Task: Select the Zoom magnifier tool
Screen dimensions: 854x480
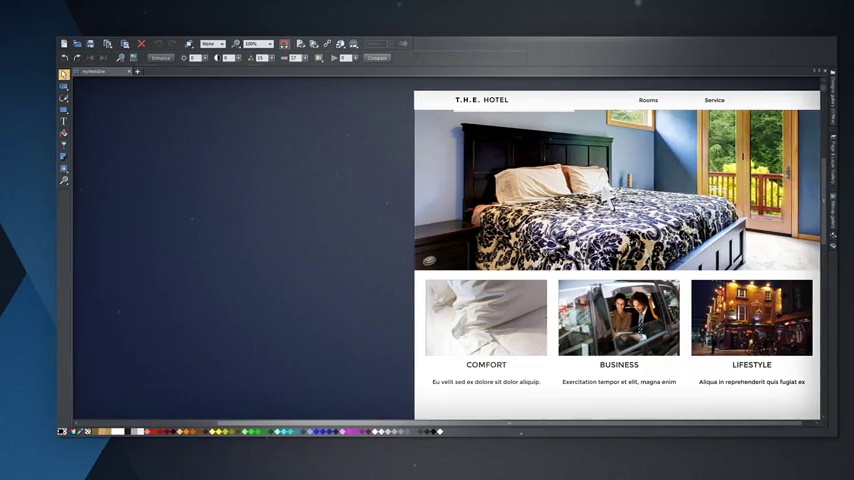Action: coord(64,181)
